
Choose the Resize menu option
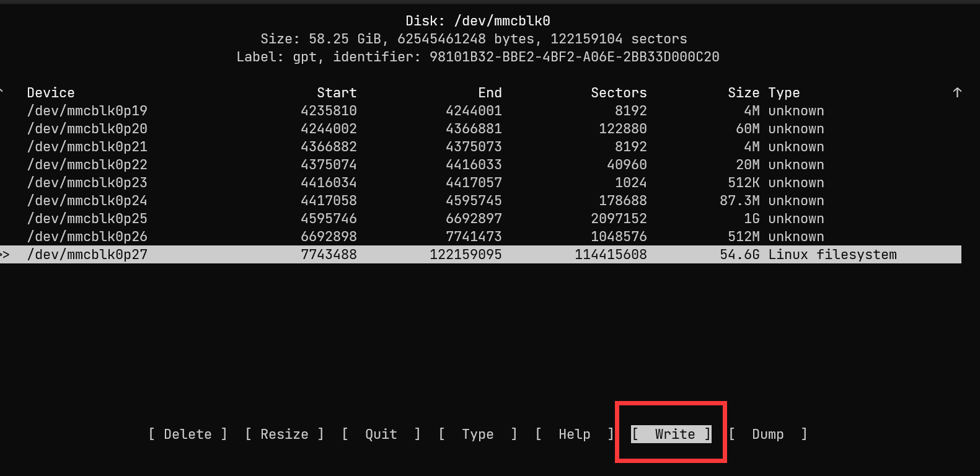284,434
